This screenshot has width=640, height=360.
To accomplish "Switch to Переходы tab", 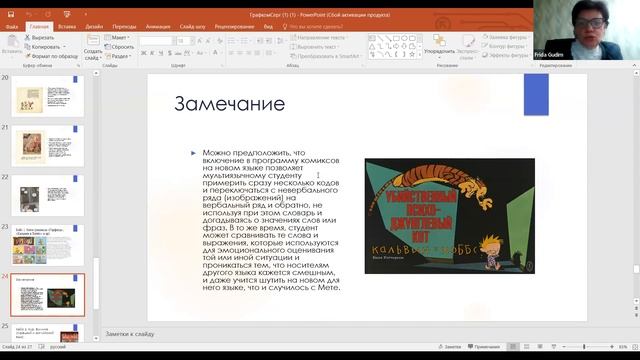I will [x=124, y=27].
